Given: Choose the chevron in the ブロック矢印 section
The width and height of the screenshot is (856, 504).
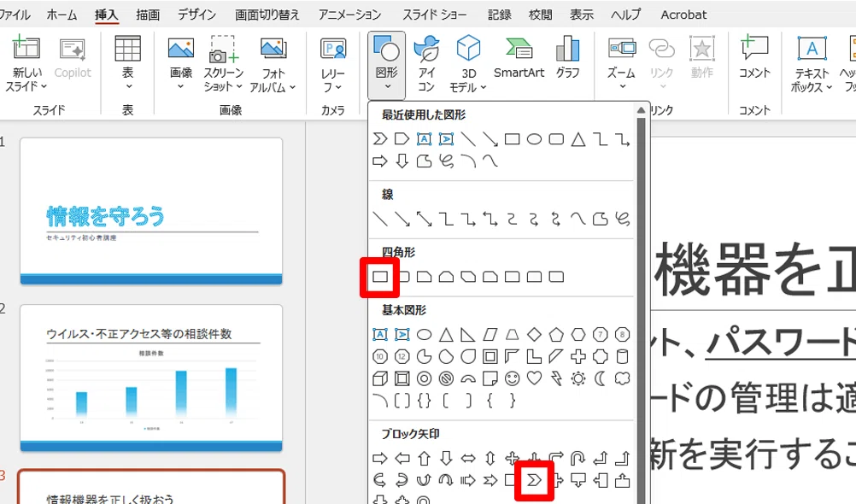Looking at the screenshot, I should (x=534, y=481).
